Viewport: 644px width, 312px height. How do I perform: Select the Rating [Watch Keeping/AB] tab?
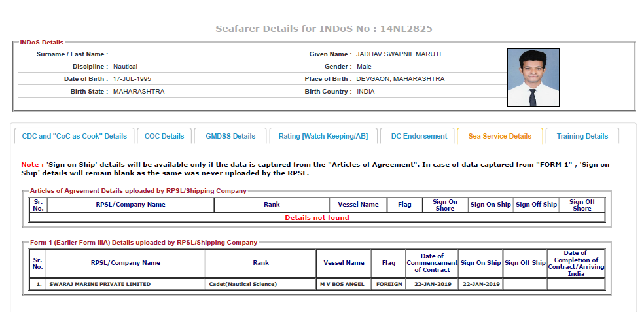[323, 136]
